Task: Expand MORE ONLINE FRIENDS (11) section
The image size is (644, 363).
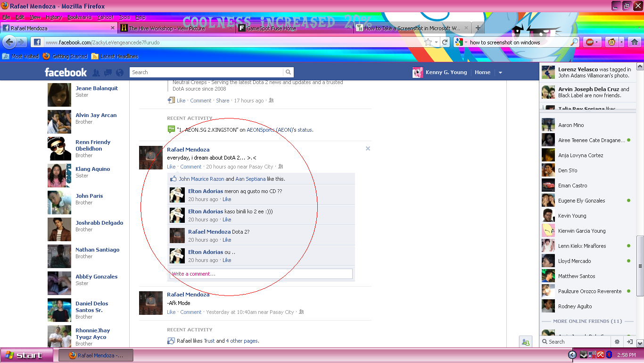Action: coord(587,321)
